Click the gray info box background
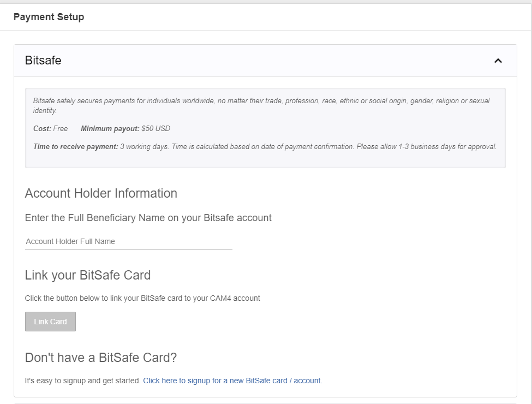Viewport: 532px width, 404px height. coord(327,158)
